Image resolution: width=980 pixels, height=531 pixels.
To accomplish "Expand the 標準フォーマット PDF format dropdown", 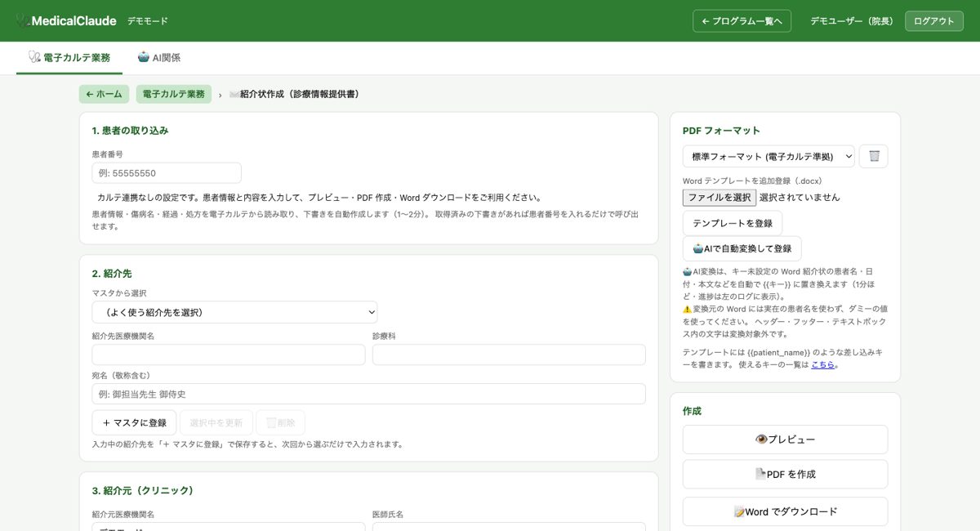I will pos(768,156).
